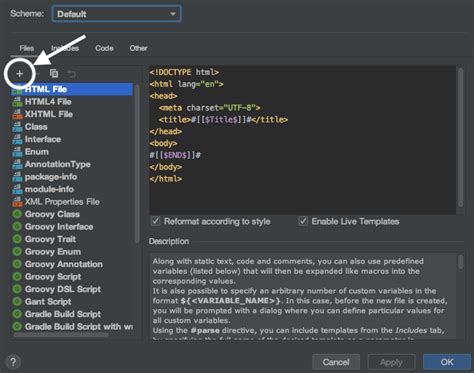Click the Interface template icon
Viewport: 474px width, 373px height.
pyautogui.click(x=17, y=139)
